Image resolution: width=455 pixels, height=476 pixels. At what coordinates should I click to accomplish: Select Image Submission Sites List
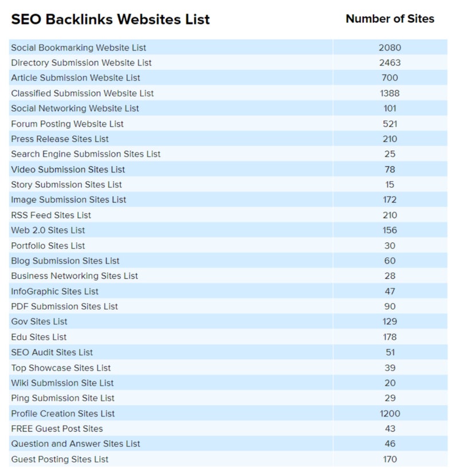coord(69,200)
